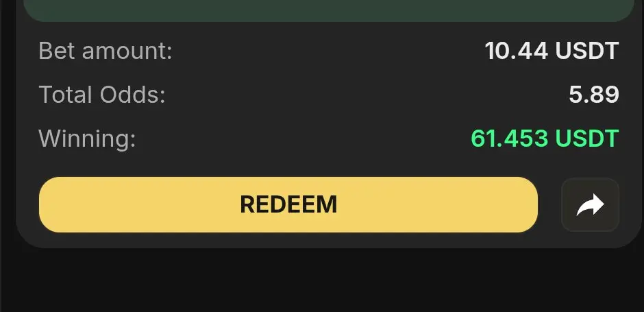Image resolution: width=644 pixels, height=312 pixels.
Task: Click the 5.89 odds value
Action: tap(594, 95)
